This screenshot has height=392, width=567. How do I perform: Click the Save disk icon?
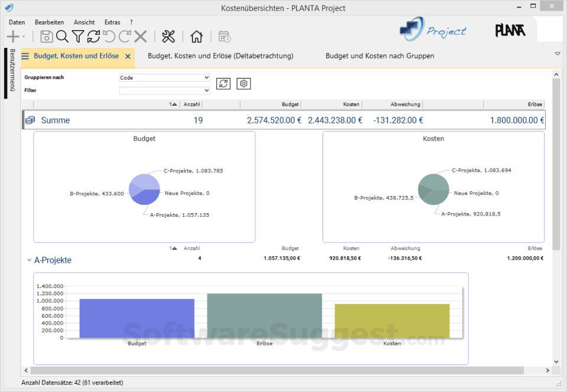click(x=46, y=37)
